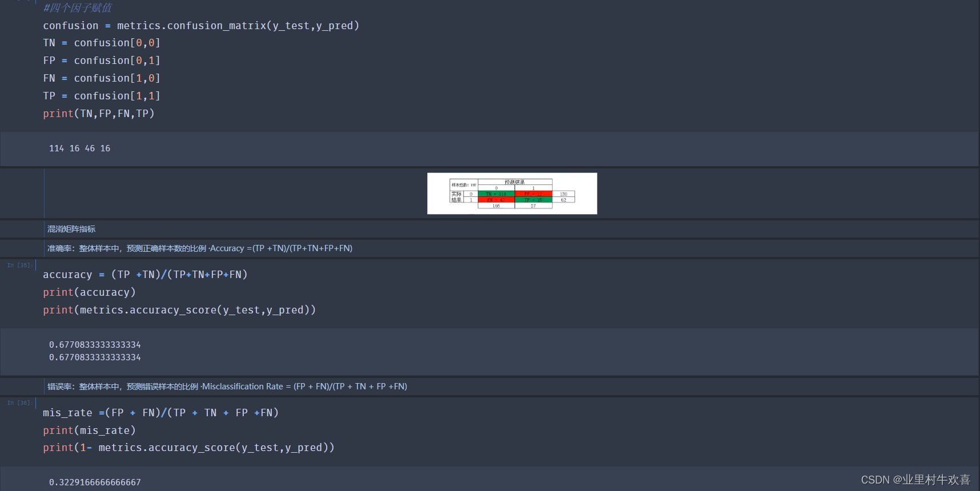
Task: Click the confusion matrix table thumbnail image
Action: click(512, 194)
